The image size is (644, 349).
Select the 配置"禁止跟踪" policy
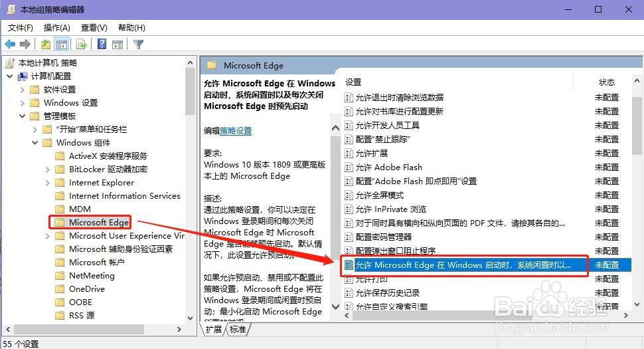382,140
